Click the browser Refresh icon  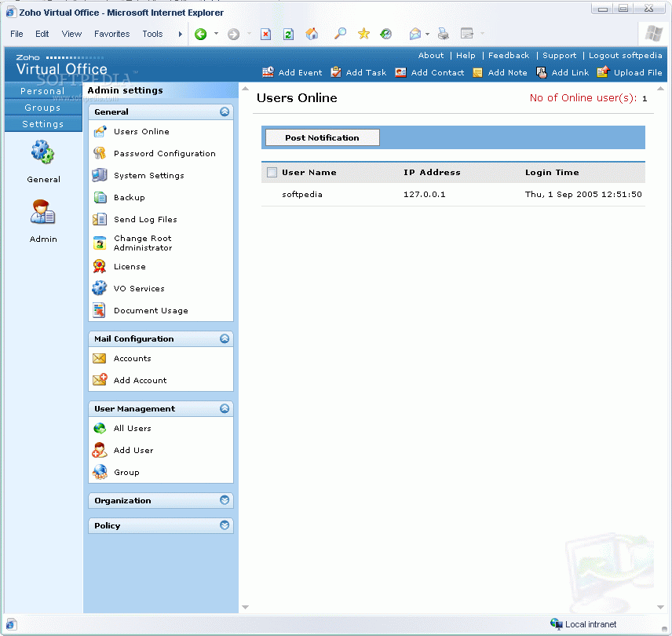pyautogui.click(x=288, y=34)
